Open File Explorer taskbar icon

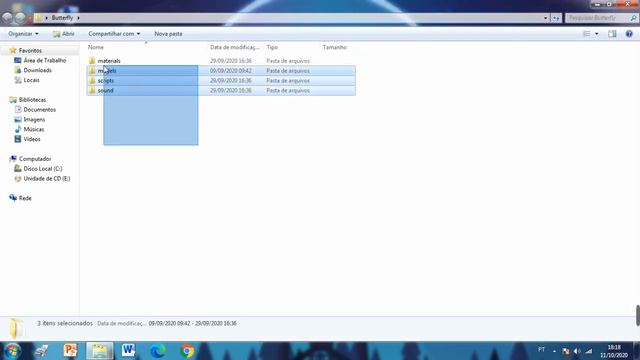(x=100, y=351)
